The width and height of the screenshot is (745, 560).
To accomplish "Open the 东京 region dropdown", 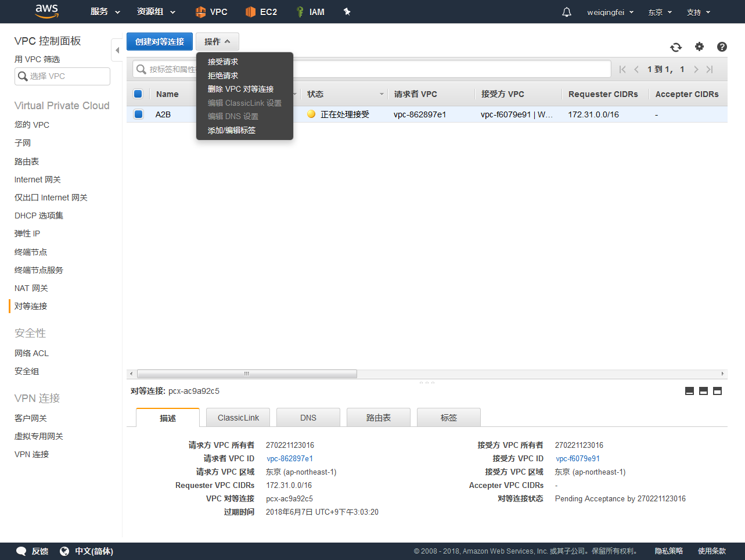I will (660, 12).
